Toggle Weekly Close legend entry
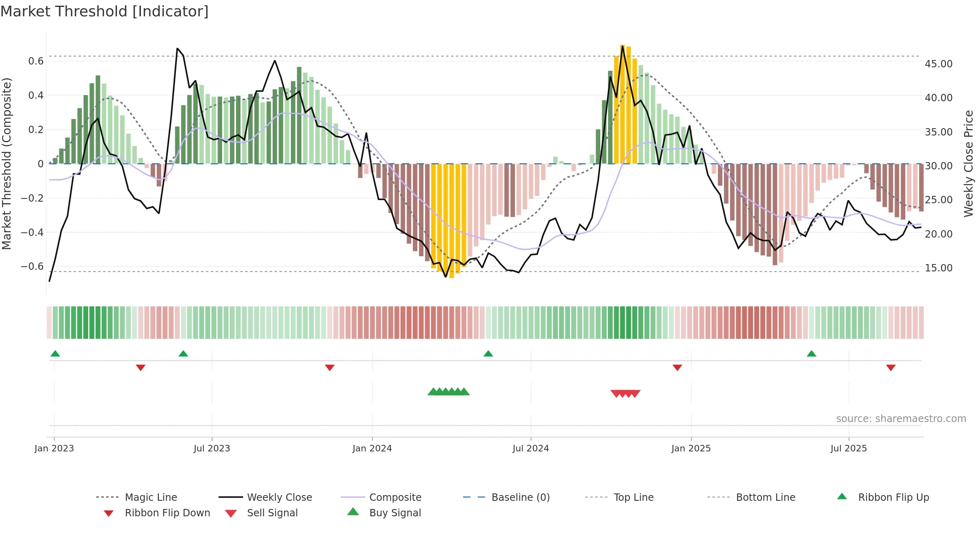Viewport: 980px width, 551px height. pos(265,497)
